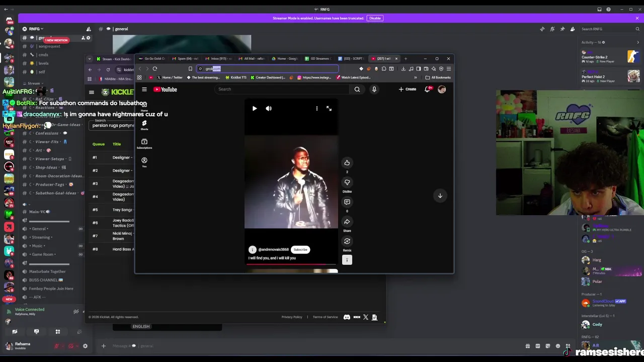Mute the YouTube Shorts audio
The image size is (644, 362).
[269, 109]
